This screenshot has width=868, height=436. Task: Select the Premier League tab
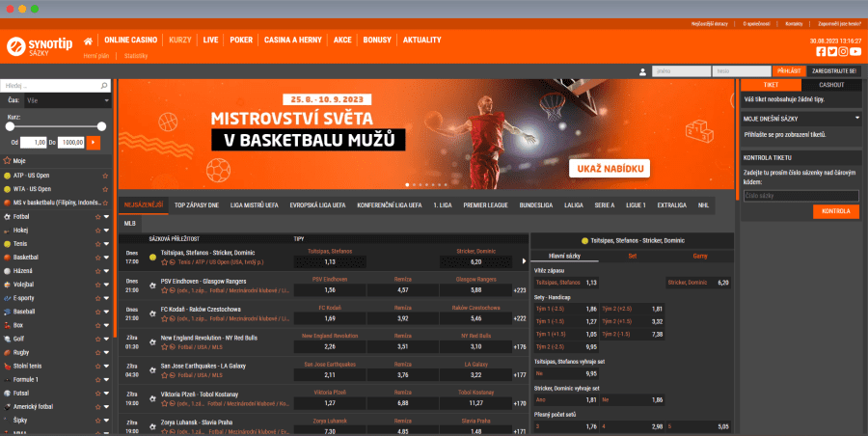(487, 205)
